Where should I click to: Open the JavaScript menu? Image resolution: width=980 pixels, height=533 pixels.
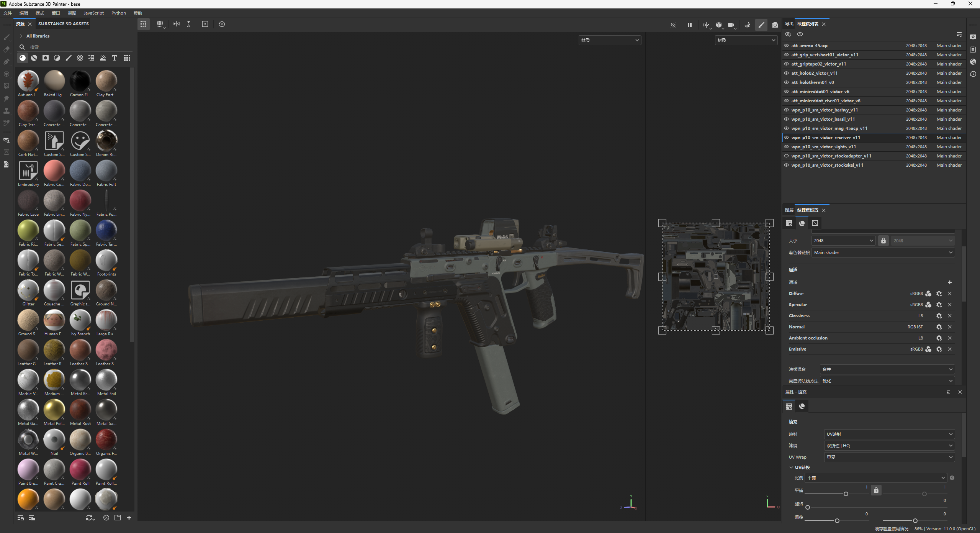point(93,13)
